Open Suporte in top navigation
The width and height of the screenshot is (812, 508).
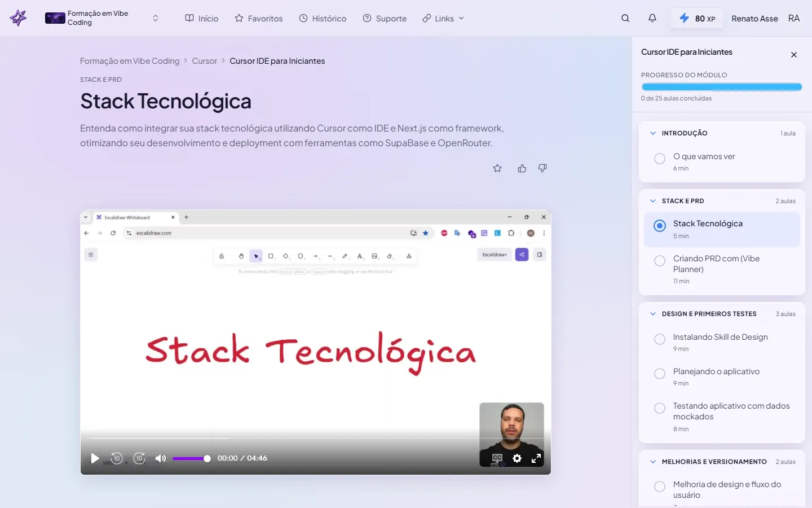click(385, 18)
